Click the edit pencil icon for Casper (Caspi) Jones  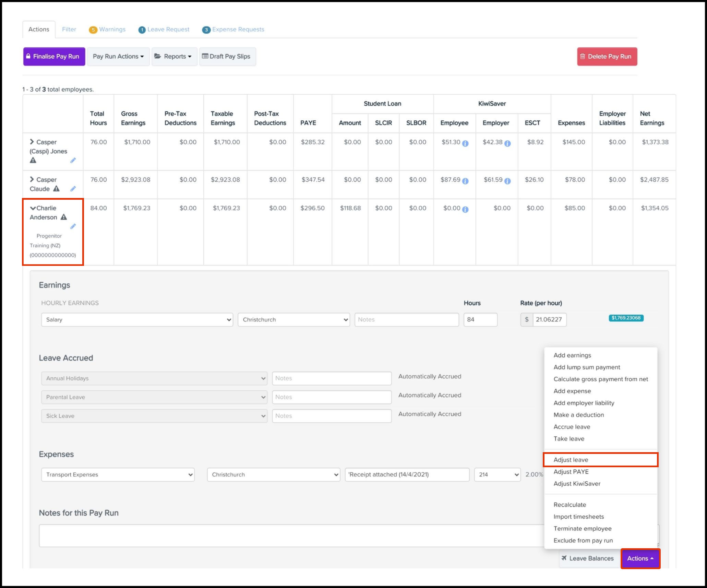coord(73,160)
